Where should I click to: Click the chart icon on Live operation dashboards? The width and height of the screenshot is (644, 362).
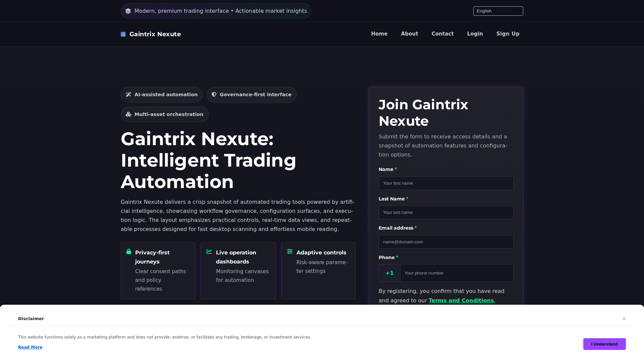coord(209,251)
